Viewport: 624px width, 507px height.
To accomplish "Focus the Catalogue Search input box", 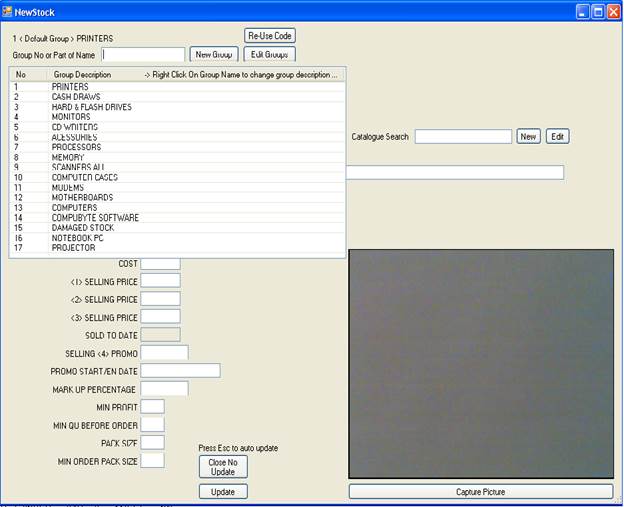I will [x=463, y=136].
